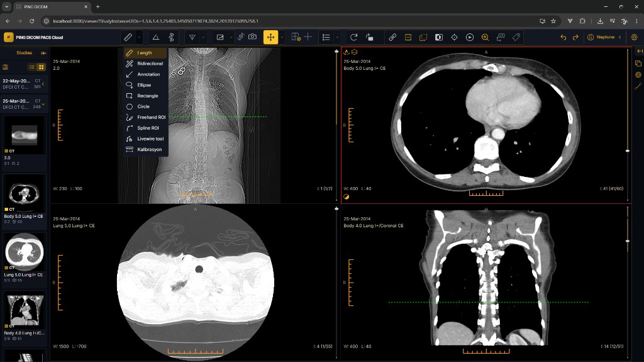Expand the 22-May study entry
This screenshot has width=644, height=362.
(25, 84)
